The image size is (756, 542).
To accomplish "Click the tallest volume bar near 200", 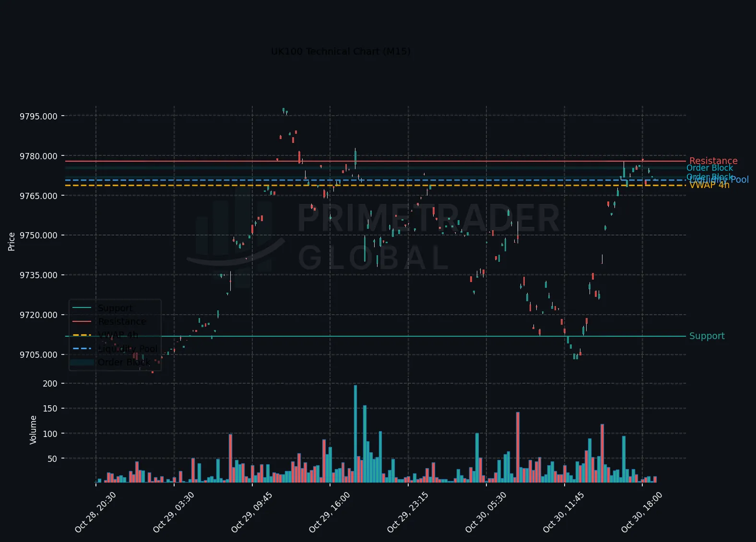I will 355,434.
